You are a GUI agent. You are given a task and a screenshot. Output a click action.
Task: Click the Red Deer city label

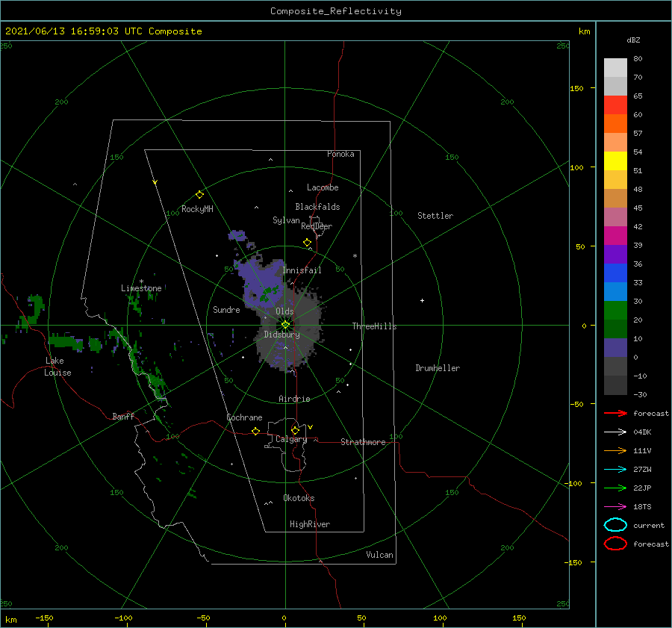pyautogui.click(x=317, y=226)
